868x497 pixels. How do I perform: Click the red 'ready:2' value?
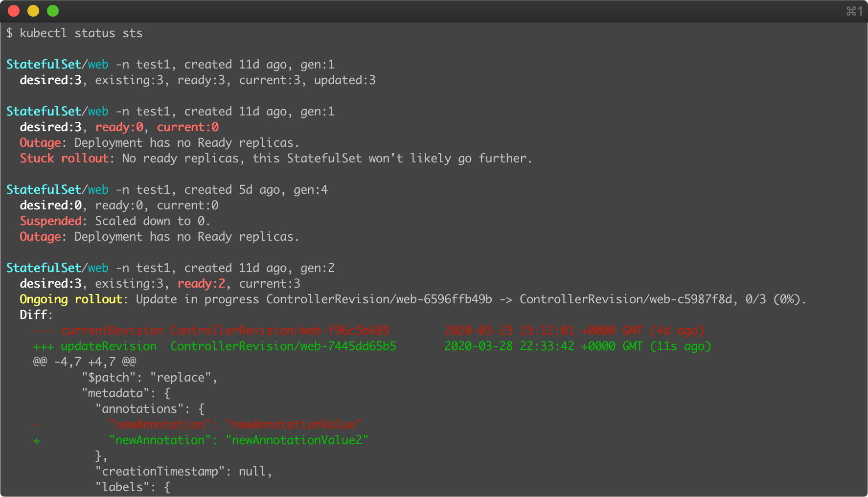202,284
